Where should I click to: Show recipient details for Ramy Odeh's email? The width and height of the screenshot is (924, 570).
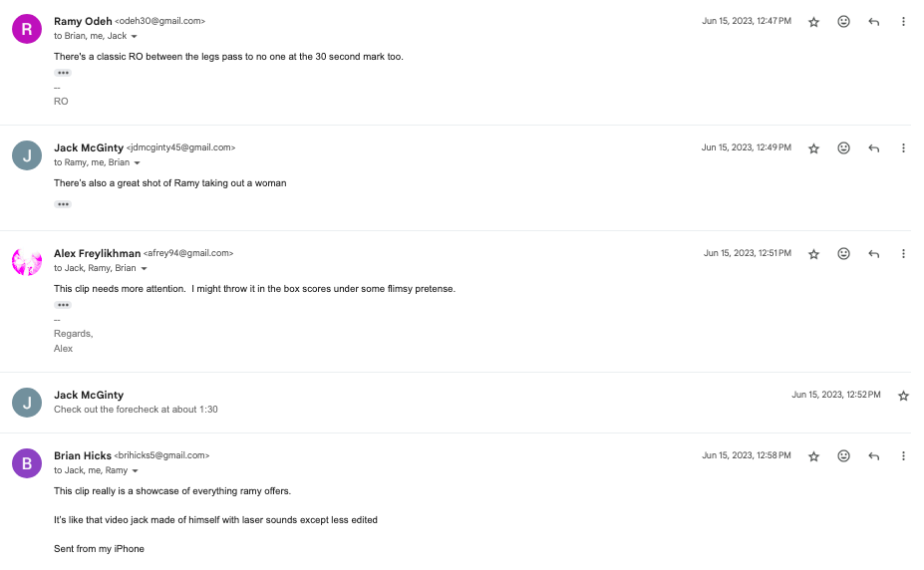135,37
